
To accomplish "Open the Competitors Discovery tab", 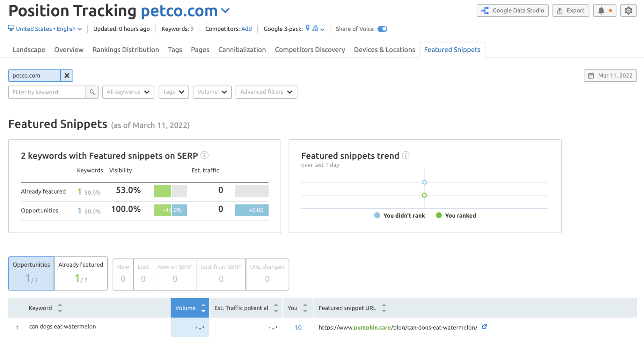I will pyautogui.click(x=310, y=50).
